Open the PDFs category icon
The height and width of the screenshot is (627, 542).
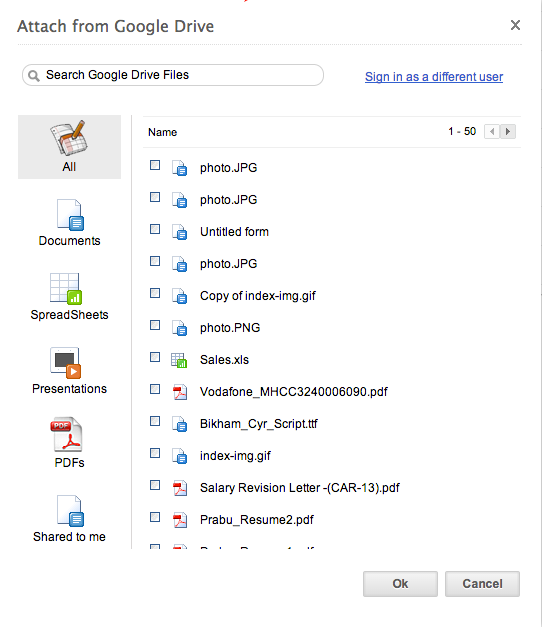pos(66,434)
